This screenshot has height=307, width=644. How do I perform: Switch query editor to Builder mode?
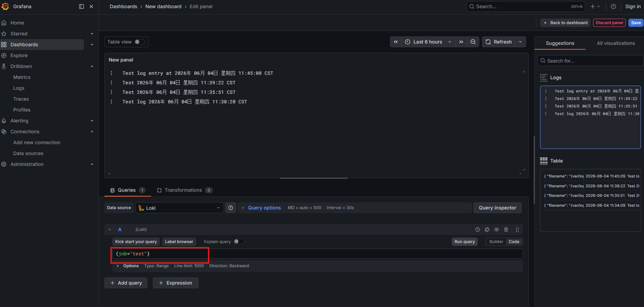click(x=496, y=242)
